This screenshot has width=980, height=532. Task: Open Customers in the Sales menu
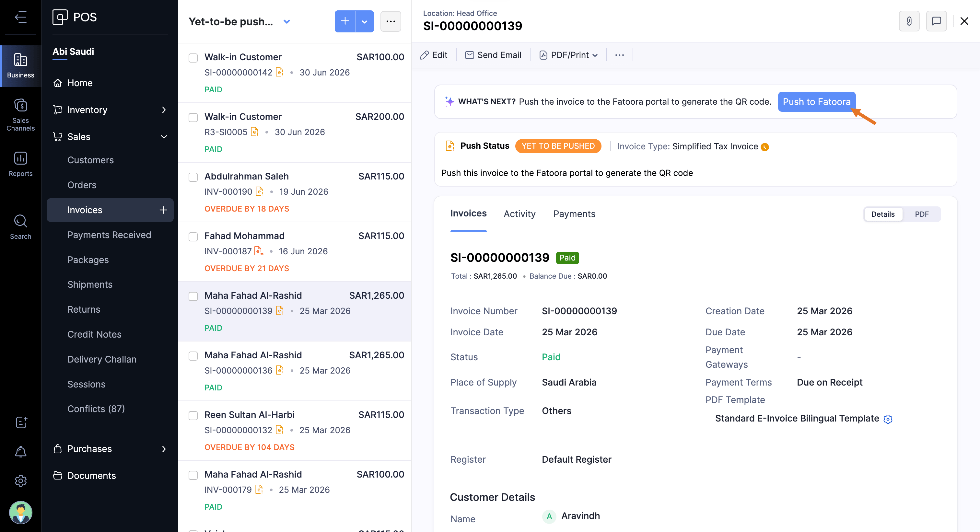(90, 160)
